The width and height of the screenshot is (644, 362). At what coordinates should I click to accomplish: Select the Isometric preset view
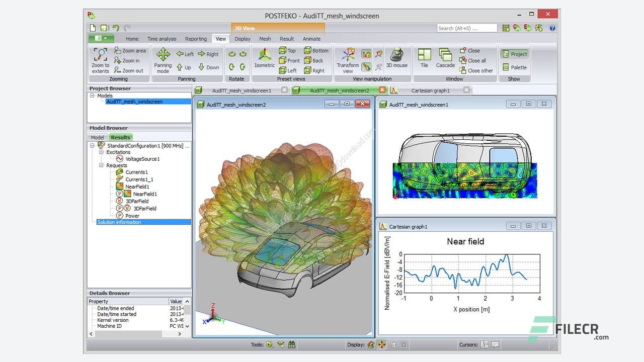pos(264,55)
